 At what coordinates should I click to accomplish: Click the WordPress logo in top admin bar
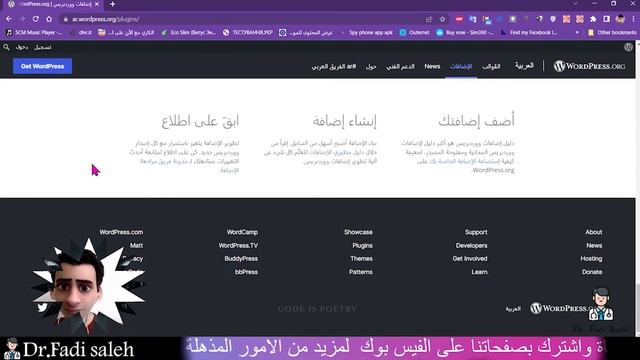click(628, 47)
